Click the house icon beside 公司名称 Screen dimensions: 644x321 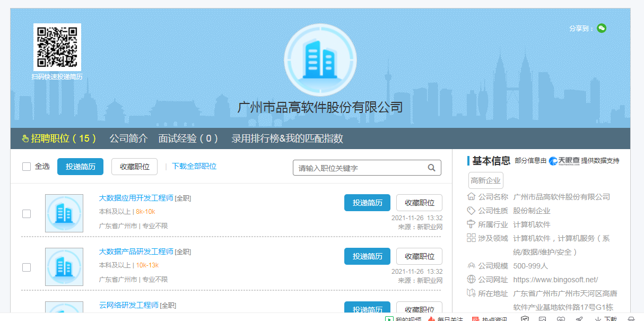point(471,196)
